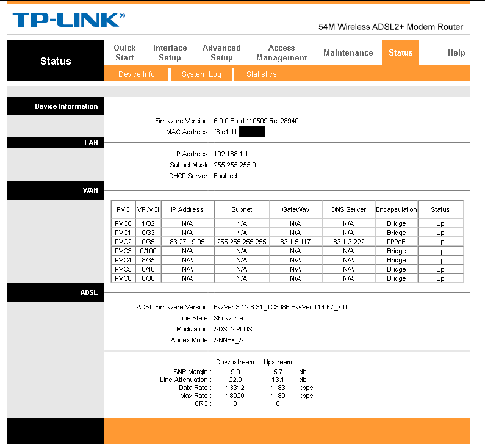Click the PVC3 row label
This screenshot has width=485, height=448.
(123, 251)
